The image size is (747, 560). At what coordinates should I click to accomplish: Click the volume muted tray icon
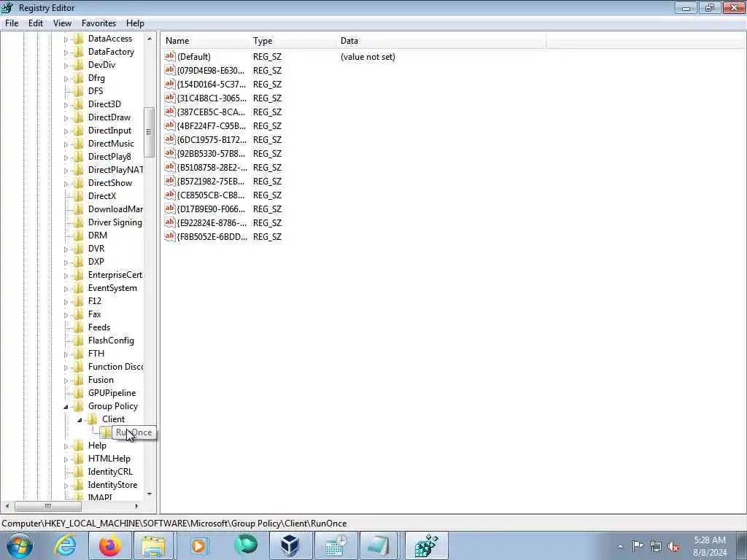point(673,547)
